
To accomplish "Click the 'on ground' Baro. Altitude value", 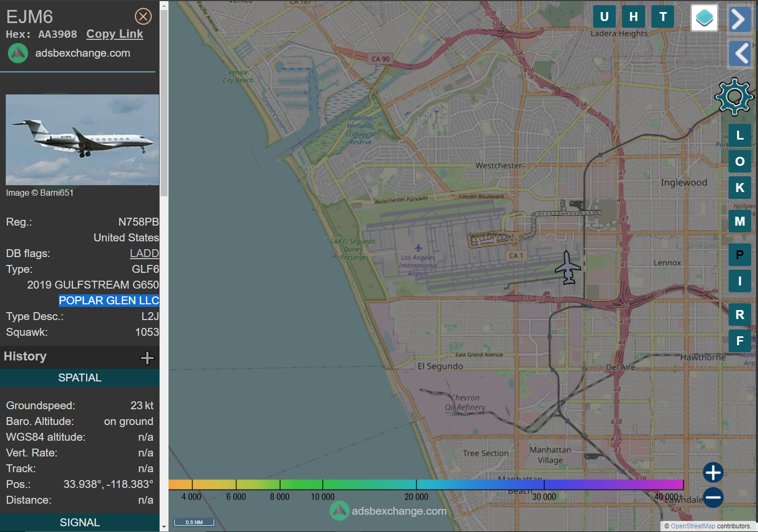I will [129, 421].
